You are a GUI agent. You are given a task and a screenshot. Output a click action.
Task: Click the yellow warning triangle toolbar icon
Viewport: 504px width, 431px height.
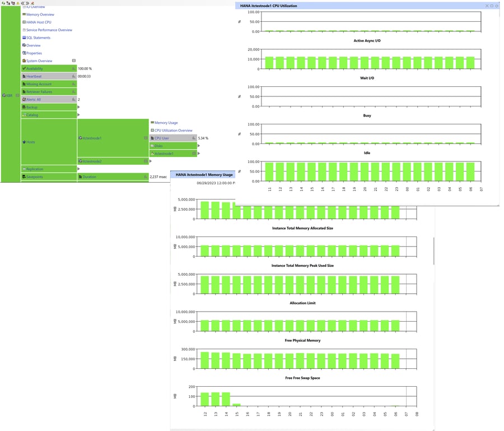pos(18,3)
